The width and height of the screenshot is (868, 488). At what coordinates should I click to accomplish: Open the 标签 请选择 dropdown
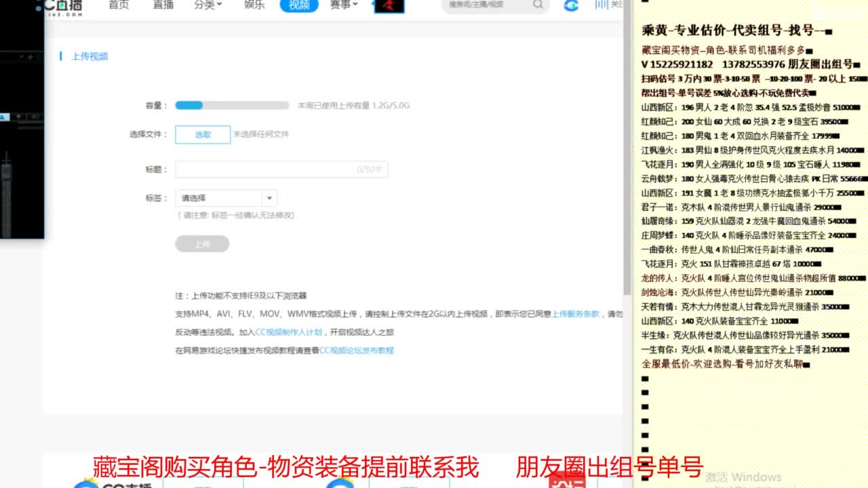[x=226, y=198]
